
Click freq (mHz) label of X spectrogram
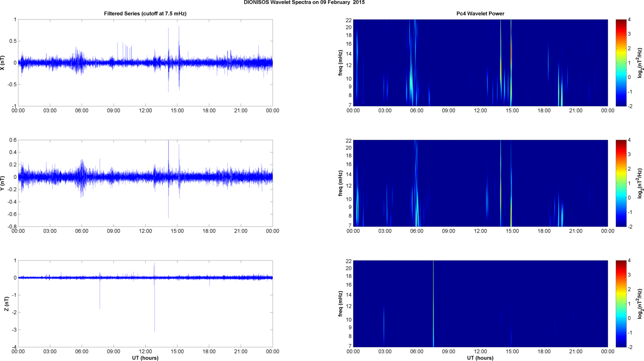pyautogui.click(x=340, y=63)
